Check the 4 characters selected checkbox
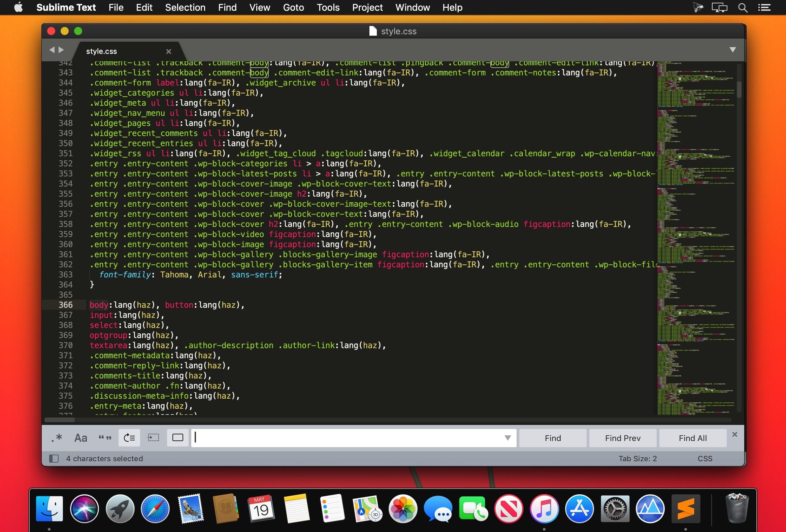Viewport: 786px width, 532px height. [54, 458]
